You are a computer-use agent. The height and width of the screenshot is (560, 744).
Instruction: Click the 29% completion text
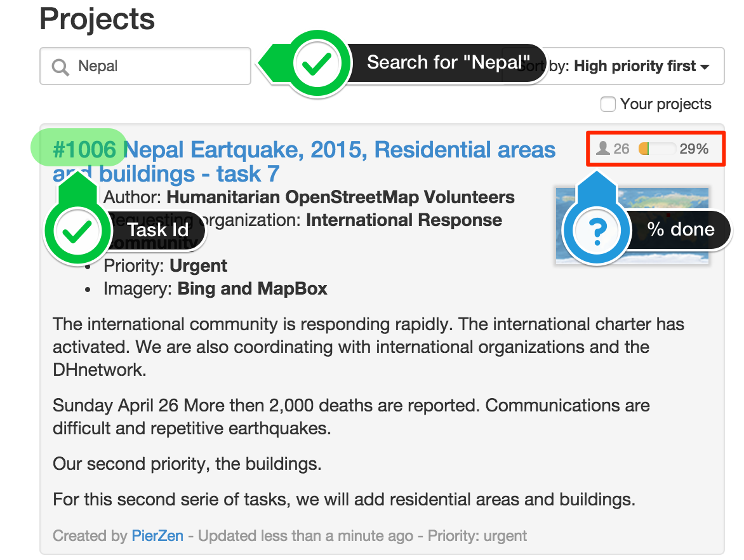click(694, 149)
